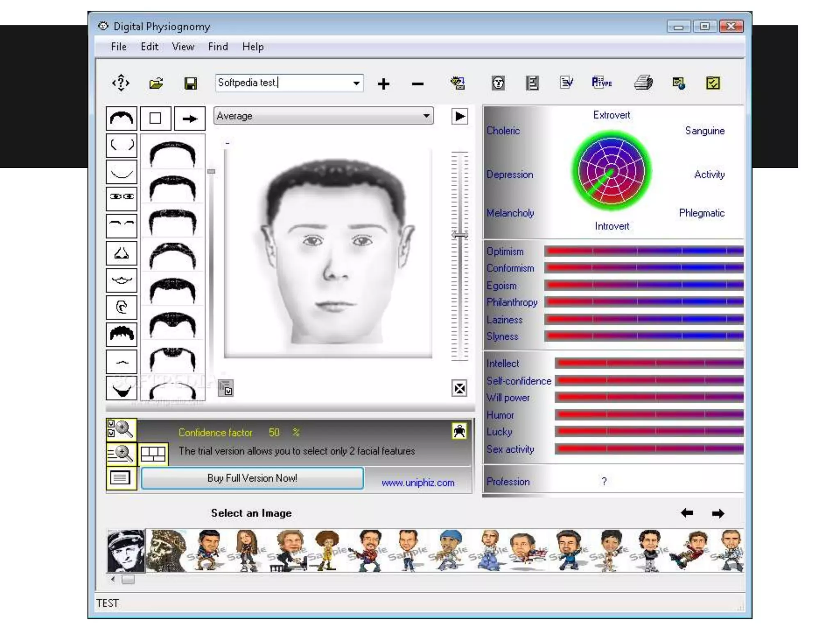The width and height of the screenshot is (840, 630).
Task: Select the nose facial feature icon
Action: coord(121,253)
